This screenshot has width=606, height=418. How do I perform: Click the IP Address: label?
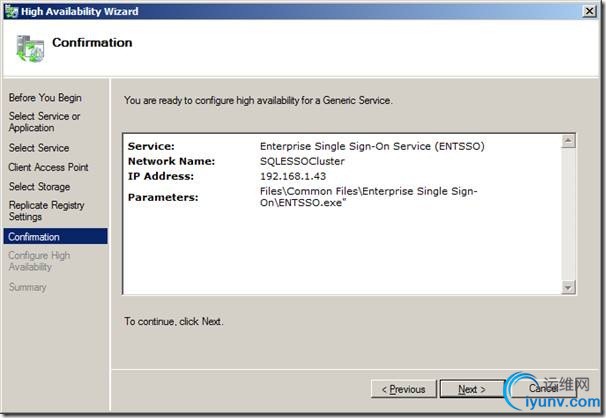(161, 176)
